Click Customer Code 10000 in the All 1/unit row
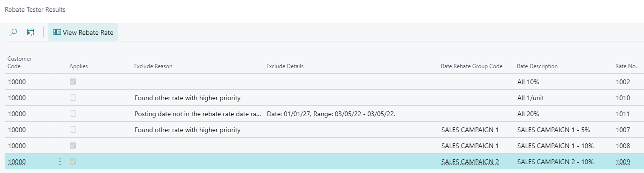This screenshot has height=173, width=644. [x=17, y=98]
